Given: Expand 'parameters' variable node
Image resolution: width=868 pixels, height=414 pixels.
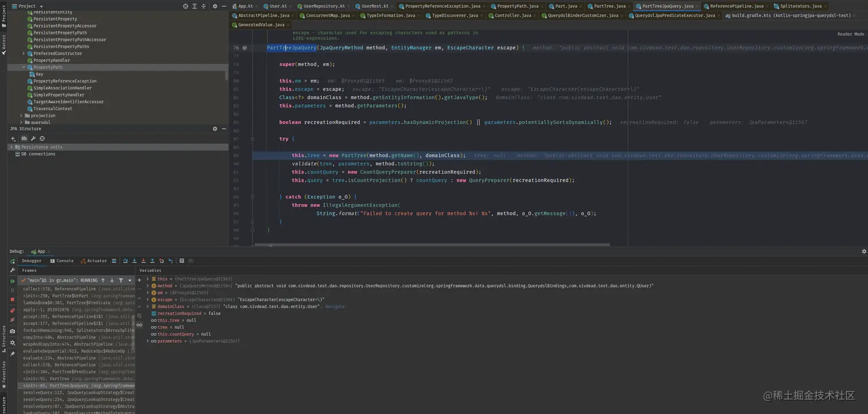Looking at the screenshot, I should (148, 341).
